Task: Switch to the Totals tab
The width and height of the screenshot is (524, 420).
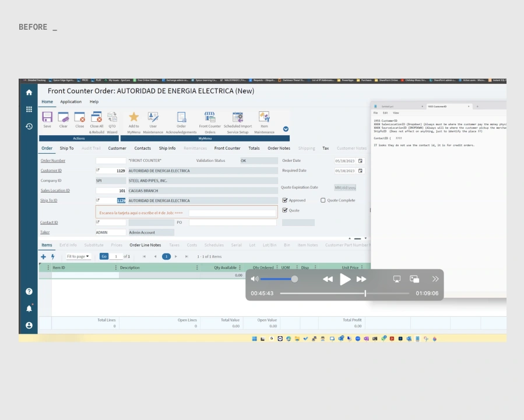Action: pos(254,148)
